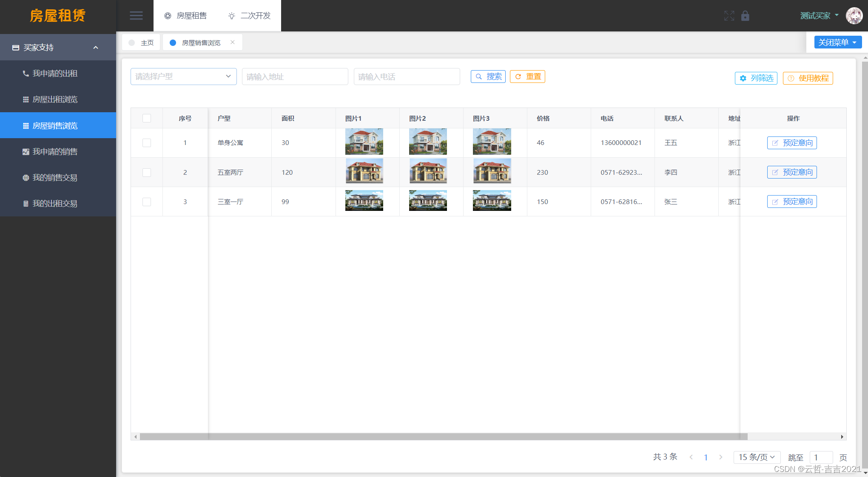Check the select-all header checkbox

[x=147, y=118]
